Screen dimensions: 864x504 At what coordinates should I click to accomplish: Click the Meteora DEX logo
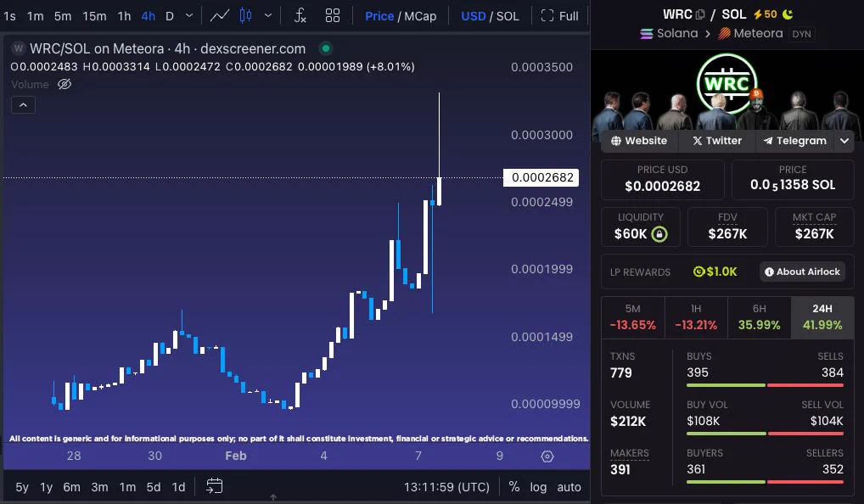click(x=724, y=34)
